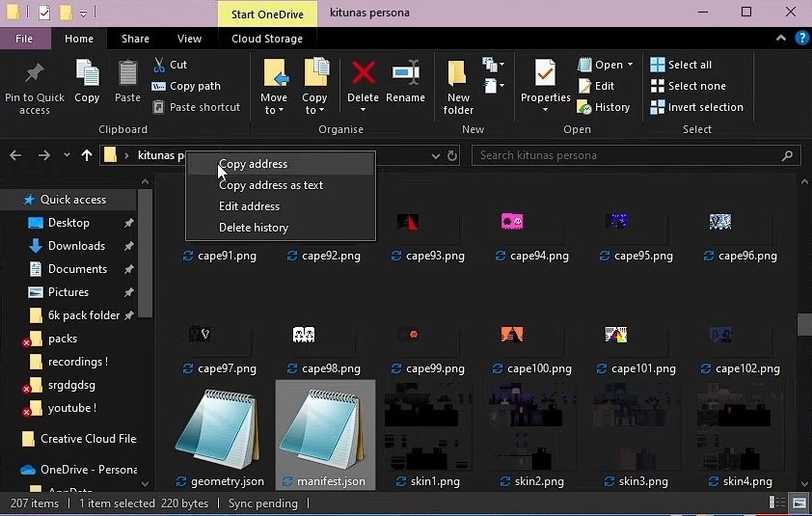Image resolution: width=812 pixels, height=516 pixels.
Task: Select Edit address menu entry
Action: pos(281,206)
